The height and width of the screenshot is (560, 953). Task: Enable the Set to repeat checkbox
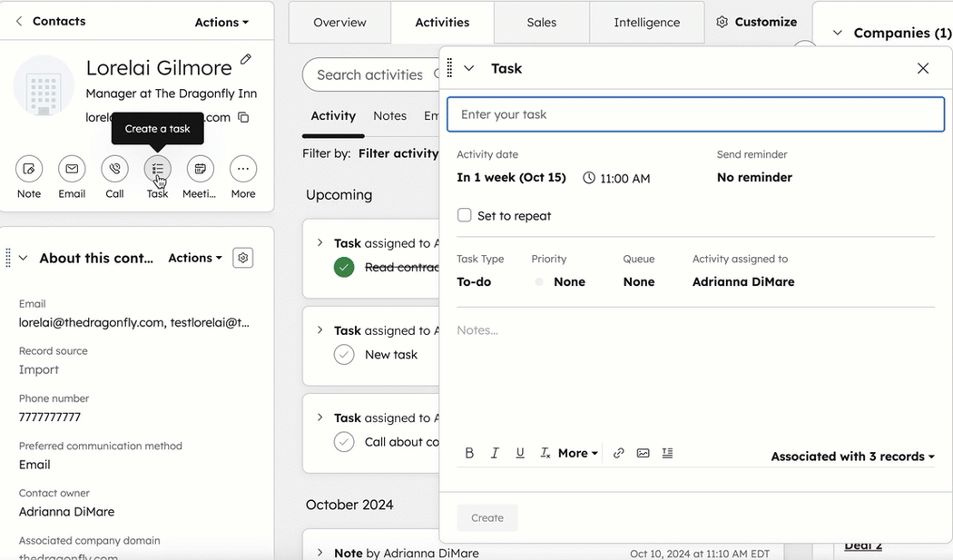pos(465,215)
